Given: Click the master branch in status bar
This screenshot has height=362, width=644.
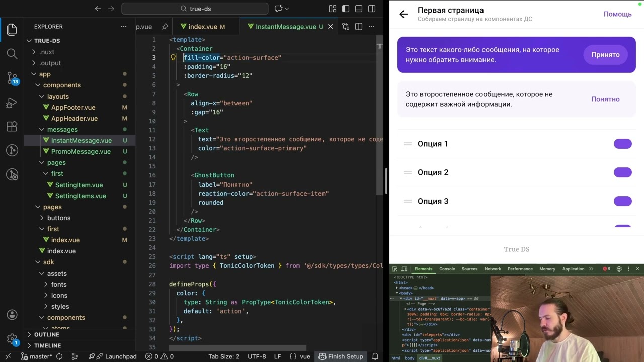Looking at the screenshot, I should click(x=36, y=356).
